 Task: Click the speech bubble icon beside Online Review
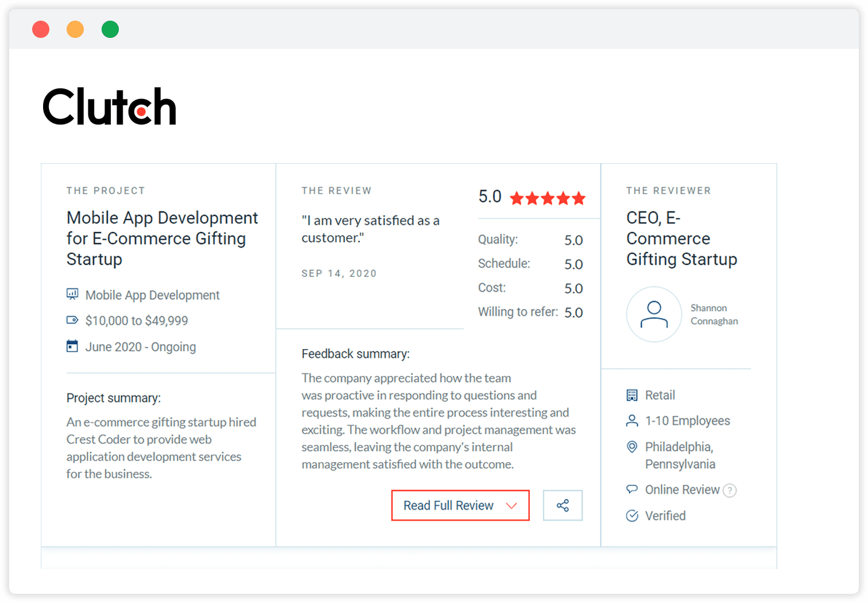(x=632, y=489)
